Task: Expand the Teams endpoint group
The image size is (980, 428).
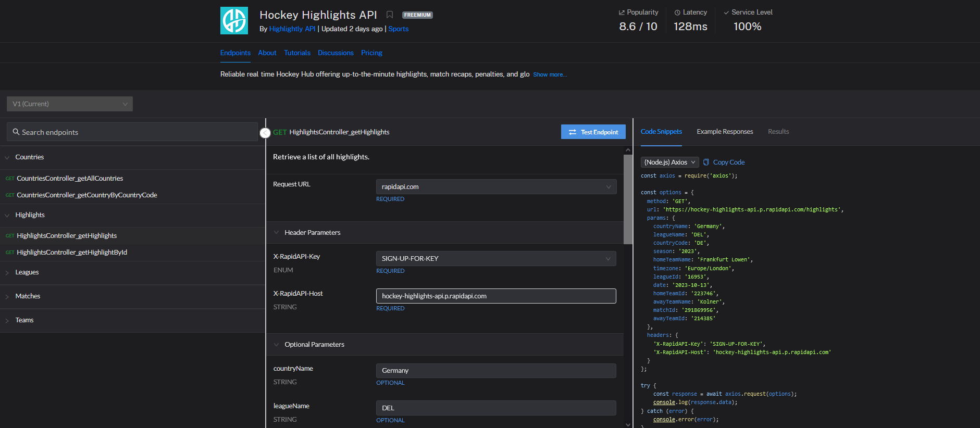Action: coord(7,320)
